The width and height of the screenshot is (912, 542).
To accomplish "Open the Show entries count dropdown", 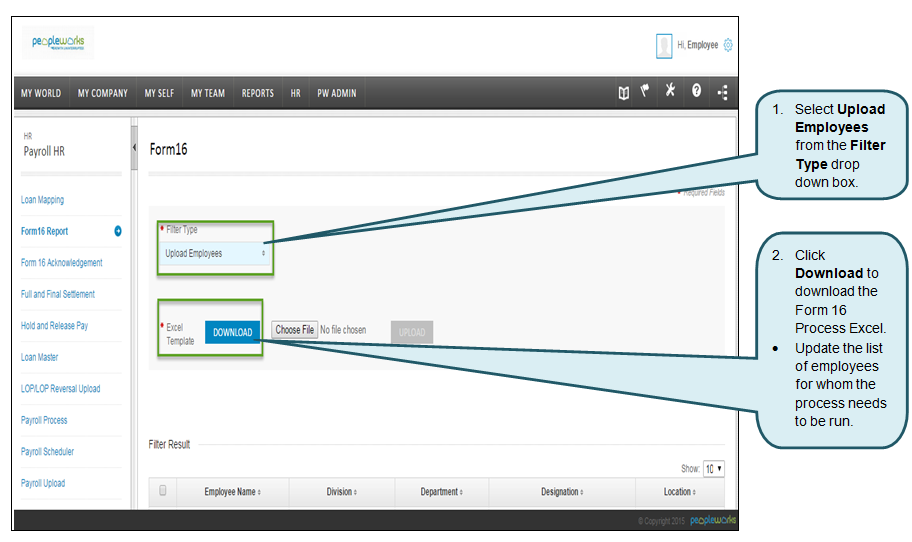I will pos(713,469).
